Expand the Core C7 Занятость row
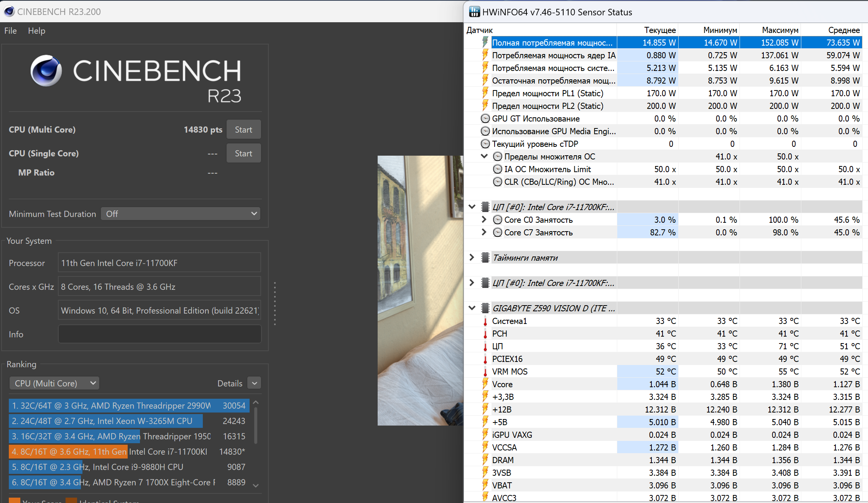This screenshot has height=503, width=868. pos(484,232)
